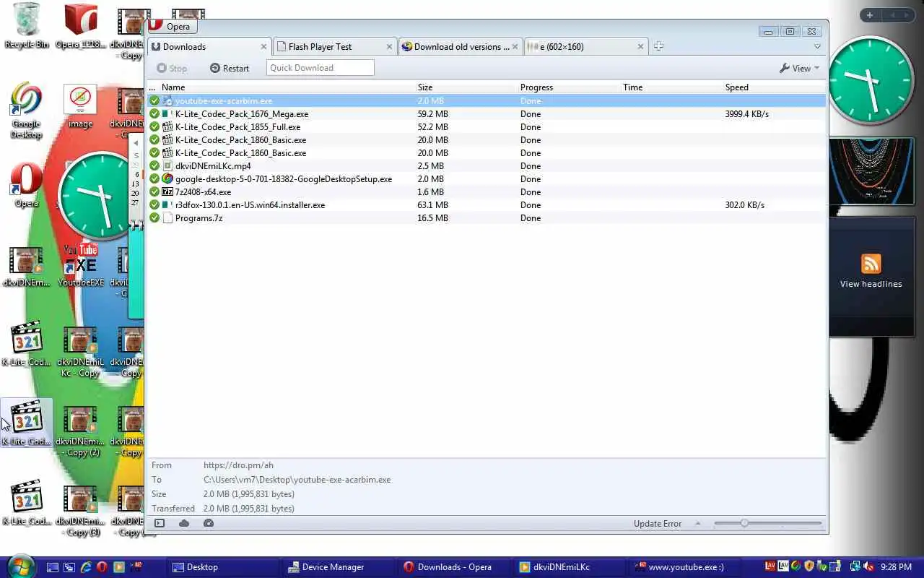Select K-Lite_Codec_Pack_1676_Mega.exe download
The image size is (924, 578).
487,114
